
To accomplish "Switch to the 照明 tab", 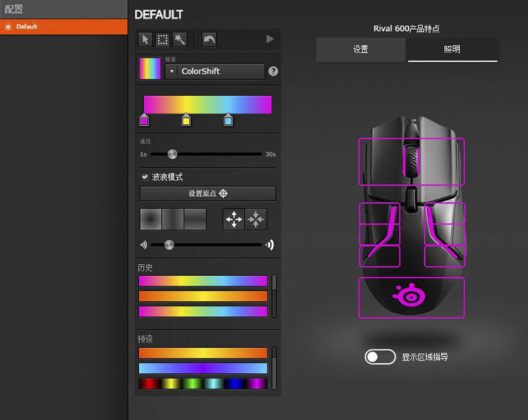I will pos(452,50).
